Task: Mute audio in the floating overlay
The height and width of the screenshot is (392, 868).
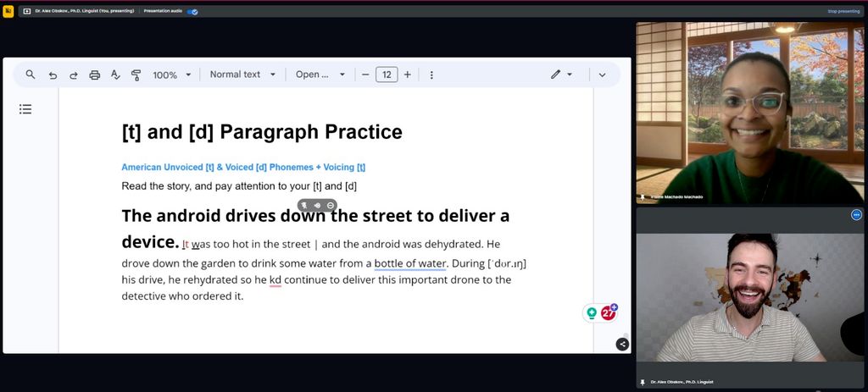Action: (317, 205)
